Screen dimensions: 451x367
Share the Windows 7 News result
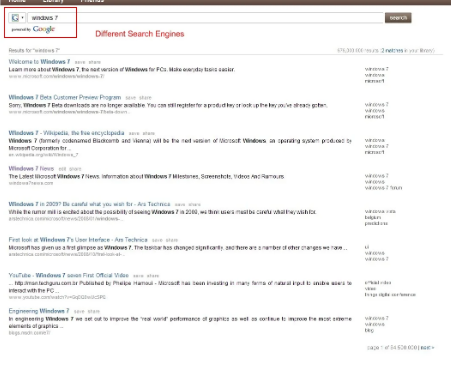coord(75,169)
